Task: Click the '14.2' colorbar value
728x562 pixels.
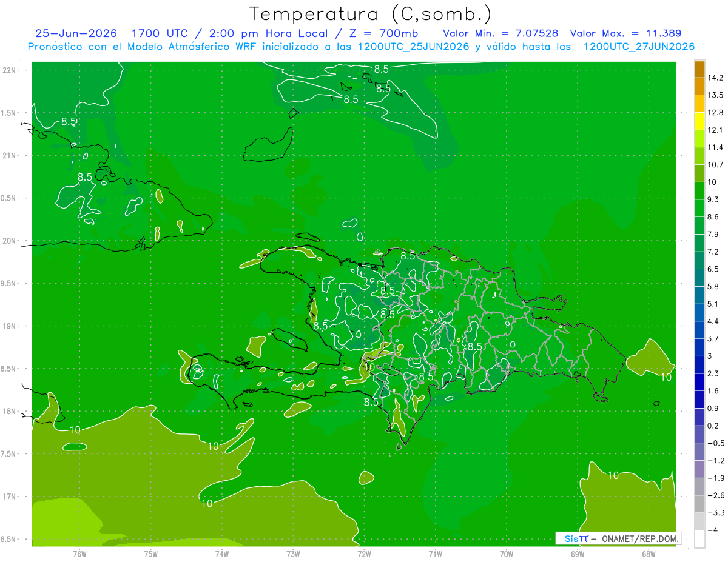Action: pyautogui.click(x=715, y=78)
